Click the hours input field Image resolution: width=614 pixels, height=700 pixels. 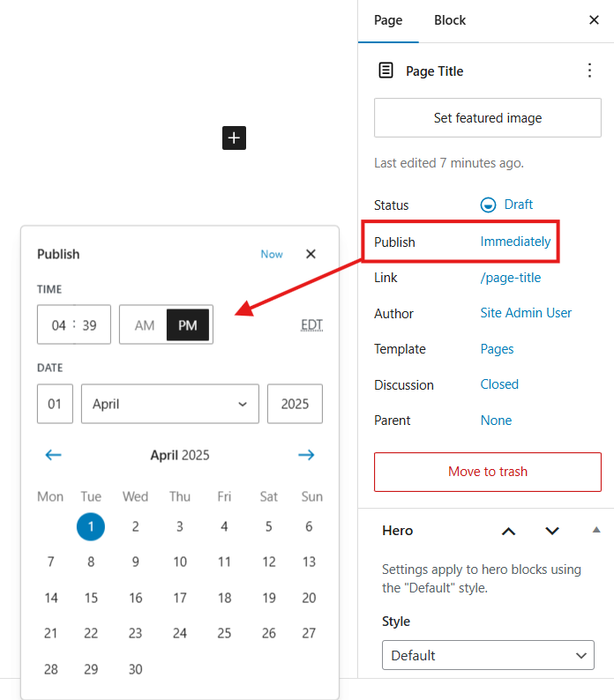(58, 325)
